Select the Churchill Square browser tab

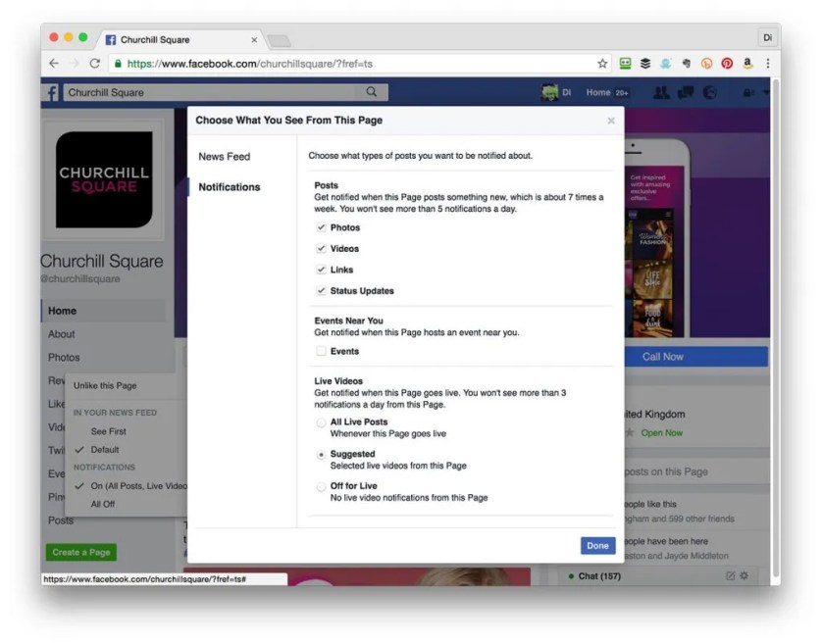coord(180,40)
